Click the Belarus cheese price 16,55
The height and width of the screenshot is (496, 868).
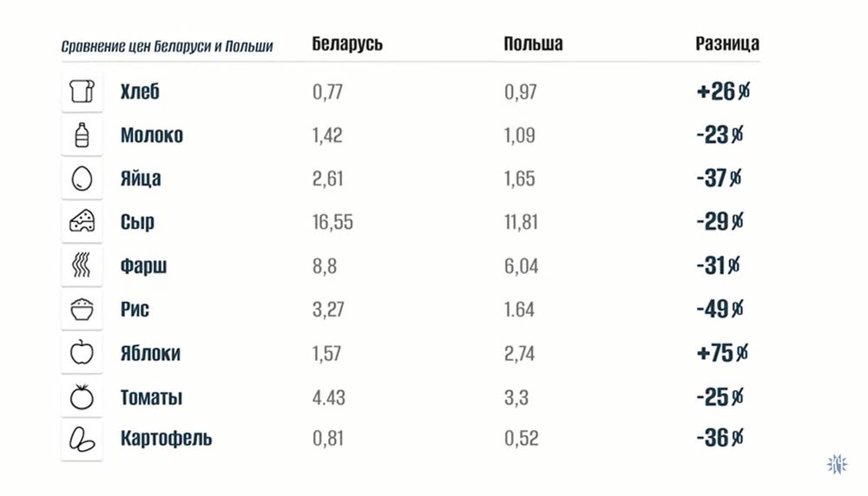(x=332, y=222)
